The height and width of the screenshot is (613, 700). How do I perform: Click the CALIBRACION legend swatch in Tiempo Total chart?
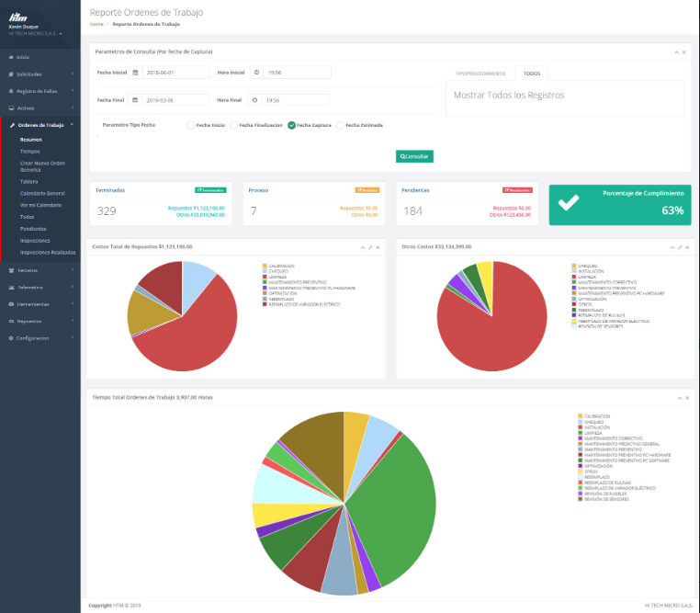(581, 416)
